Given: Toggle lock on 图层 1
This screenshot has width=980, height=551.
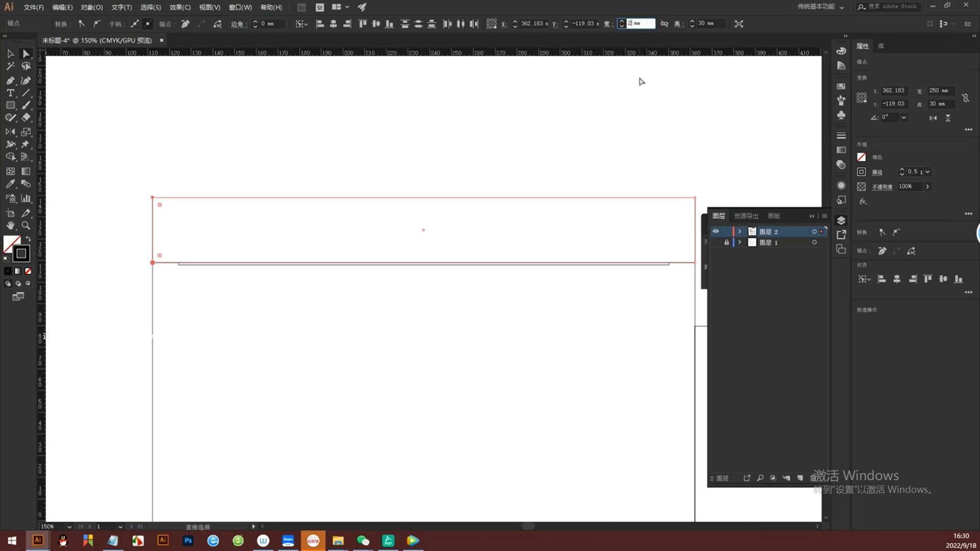Looking at the screenshot, I should coord(726,242).
